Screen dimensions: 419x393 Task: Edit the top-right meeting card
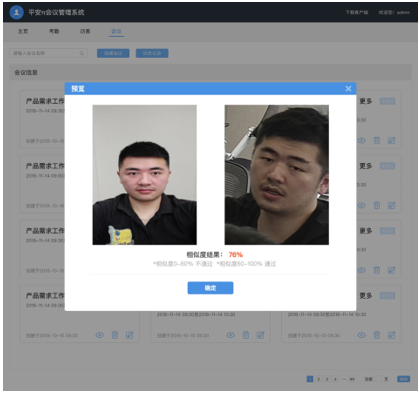[x=391, y=140]
